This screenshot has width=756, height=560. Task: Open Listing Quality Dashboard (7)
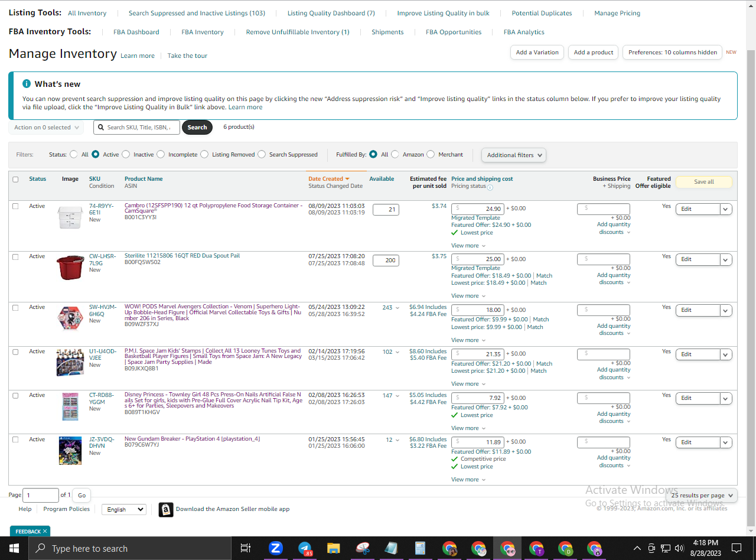coord(331,13)
